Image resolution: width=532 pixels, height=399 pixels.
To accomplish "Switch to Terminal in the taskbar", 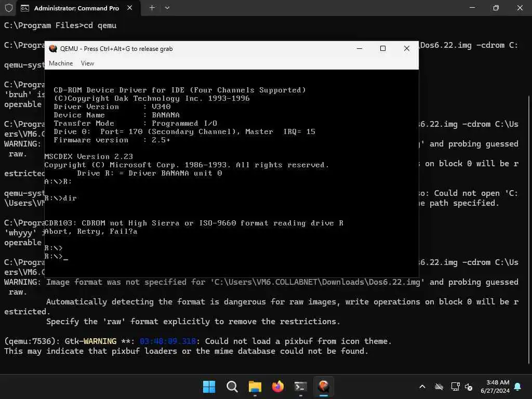I will 301,387.
